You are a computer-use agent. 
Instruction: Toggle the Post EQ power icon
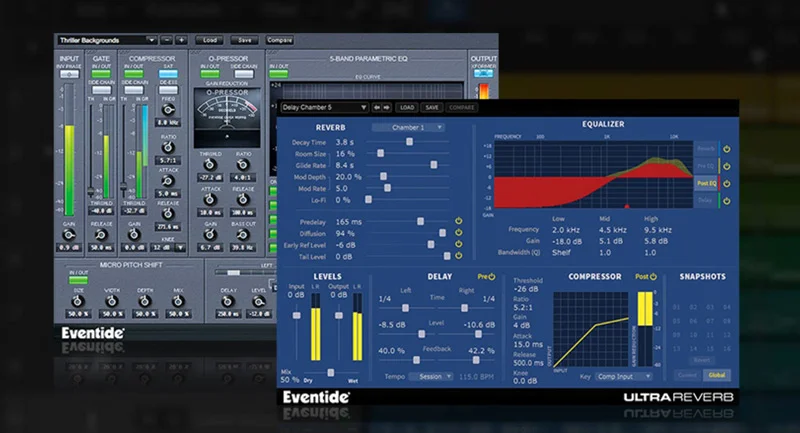(x=727, y=184)
